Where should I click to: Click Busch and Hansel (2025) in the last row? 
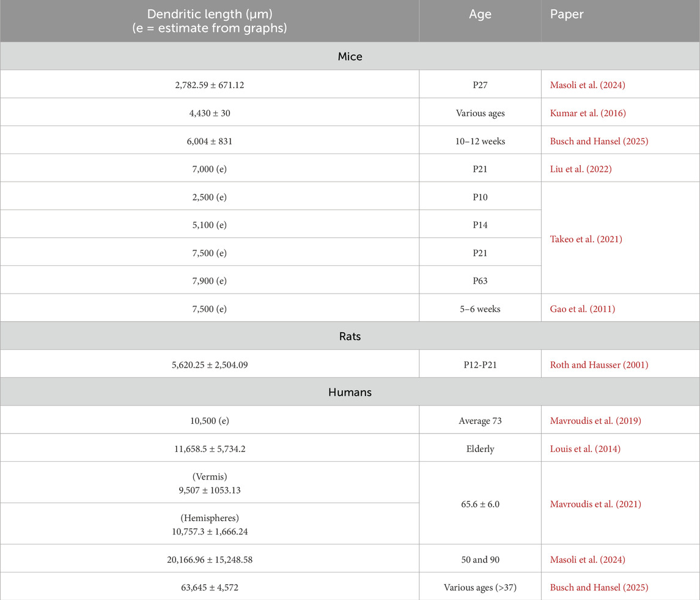pyautogui.click(x=599, y=588)
